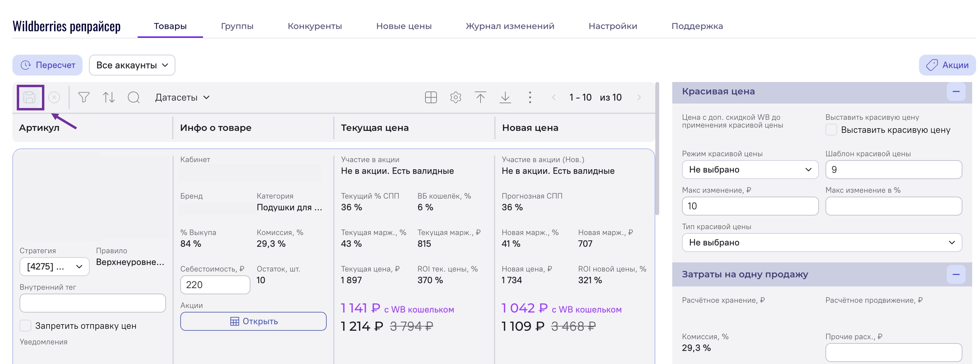Click the sort arrows icon
This screenshot has width=980, height=364.
pyautogui.click(x=109, y=98)
